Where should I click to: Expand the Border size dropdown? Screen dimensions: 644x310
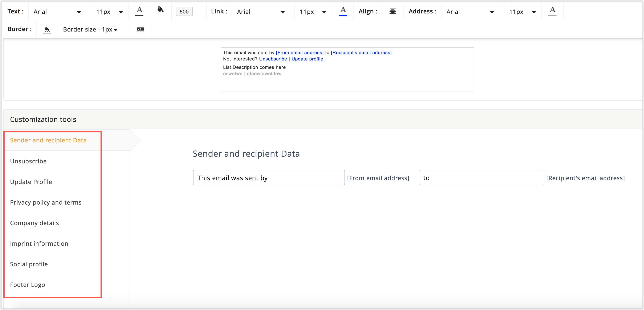click(x=90, y=29)
